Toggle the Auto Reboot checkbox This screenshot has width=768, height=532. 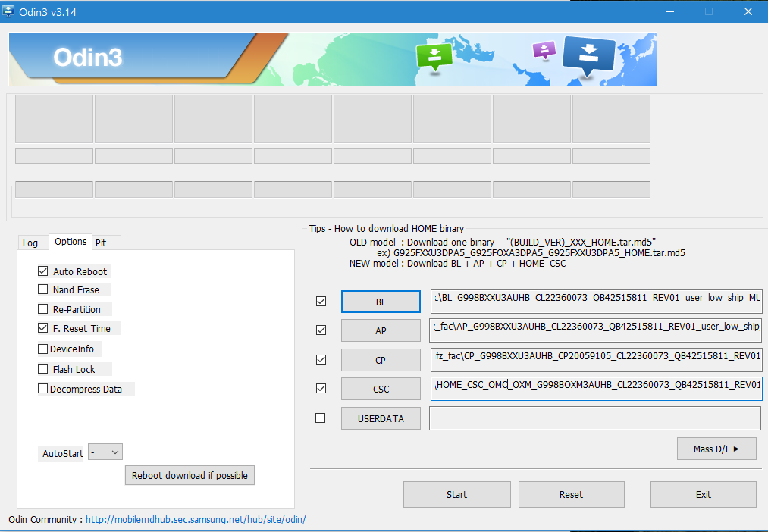(43, 271)
